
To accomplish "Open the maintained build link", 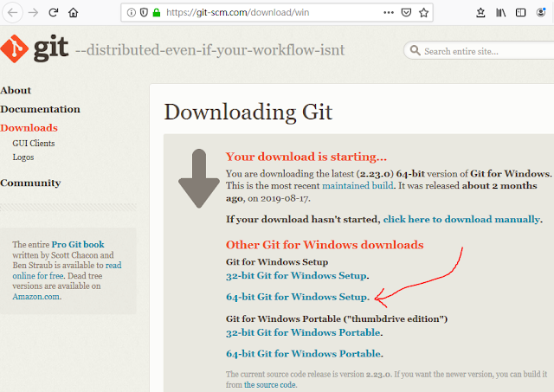I will [x=358, y=186].
